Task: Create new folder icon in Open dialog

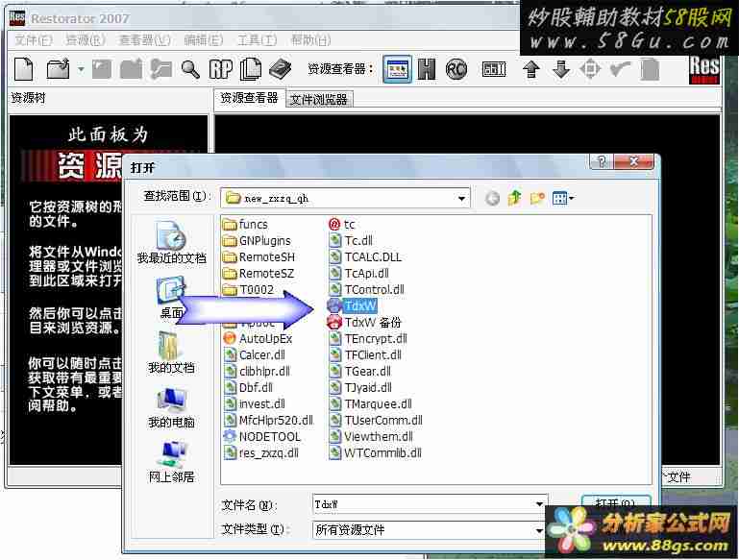Action: pos(537,198)
